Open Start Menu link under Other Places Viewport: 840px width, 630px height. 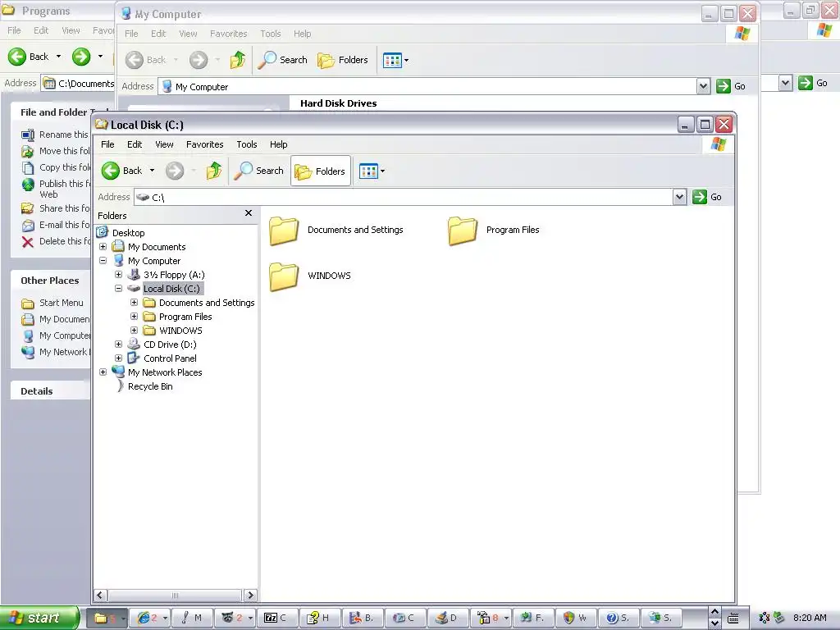pos(61,303)
